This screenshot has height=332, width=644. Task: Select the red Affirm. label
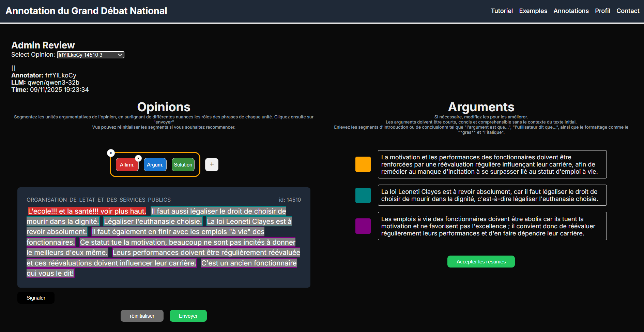[x=127, y=165]
